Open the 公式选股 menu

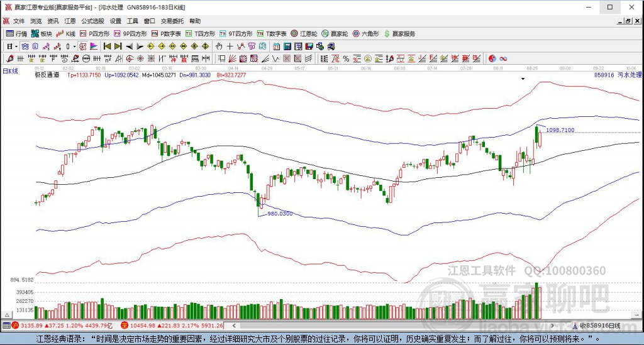coord(92,21)
